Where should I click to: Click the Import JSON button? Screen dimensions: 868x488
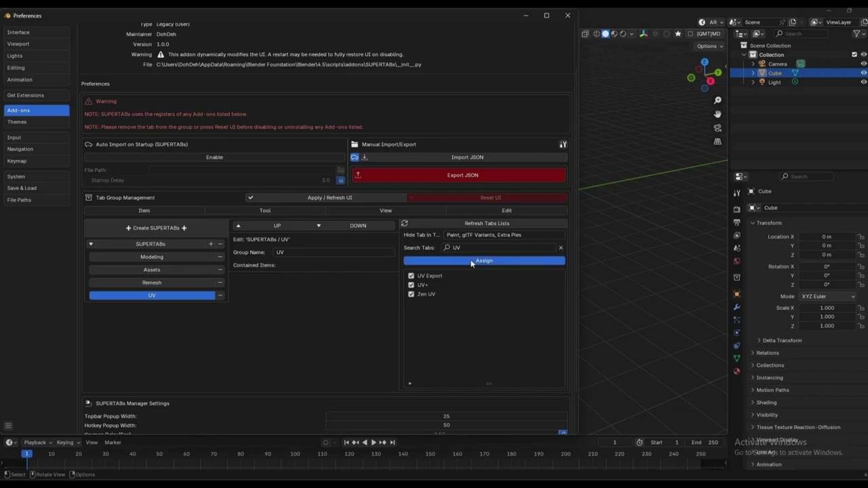tap(467, 157)
